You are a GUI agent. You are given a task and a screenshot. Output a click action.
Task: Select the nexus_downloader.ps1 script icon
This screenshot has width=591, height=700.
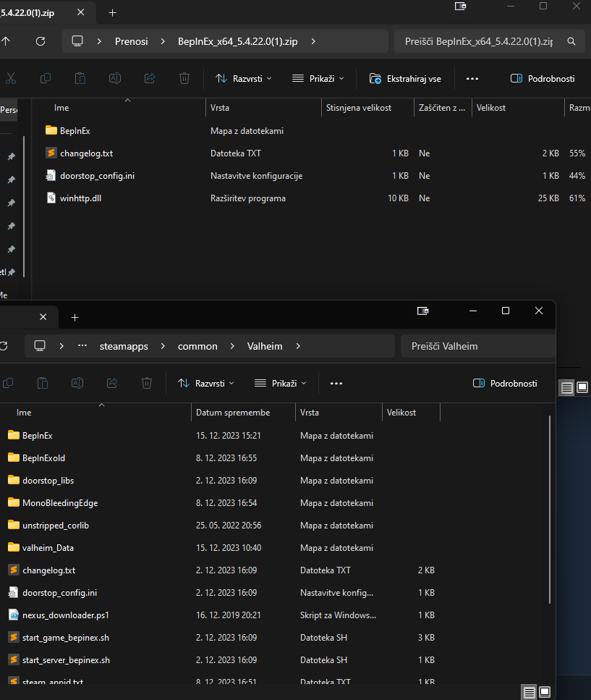point(13,615)
